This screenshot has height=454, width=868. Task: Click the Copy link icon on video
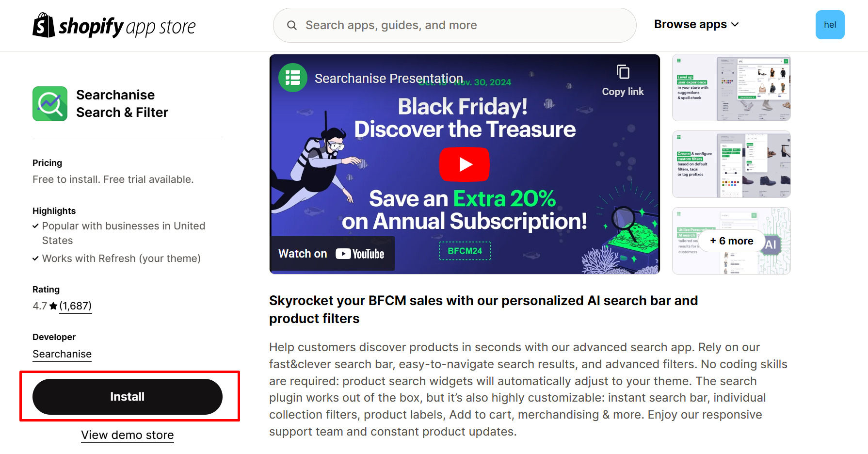point(623,73)
